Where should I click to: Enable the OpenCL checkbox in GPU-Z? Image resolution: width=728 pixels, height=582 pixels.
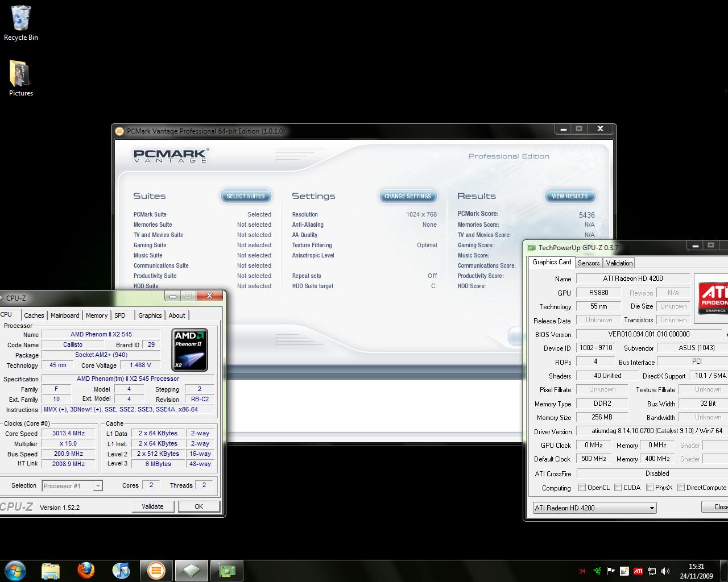[582, 488]
